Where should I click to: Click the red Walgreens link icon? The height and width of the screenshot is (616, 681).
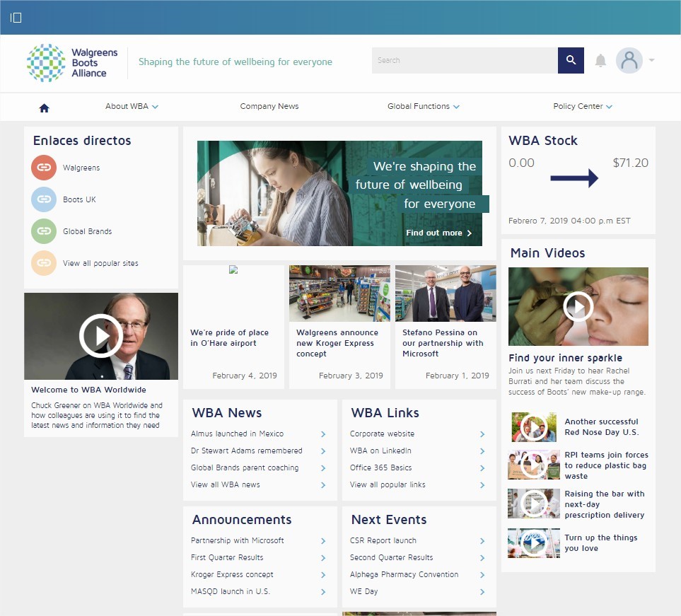point(44,167)
